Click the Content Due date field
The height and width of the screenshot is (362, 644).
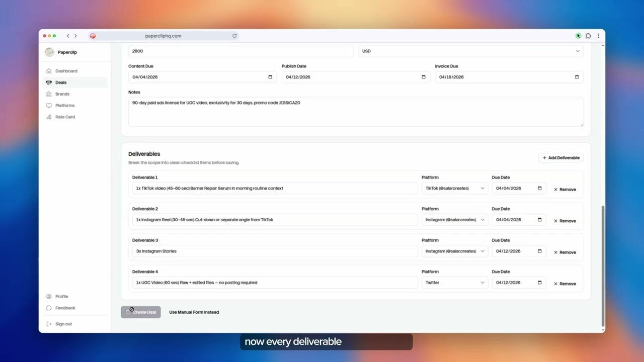click(202, 77)
